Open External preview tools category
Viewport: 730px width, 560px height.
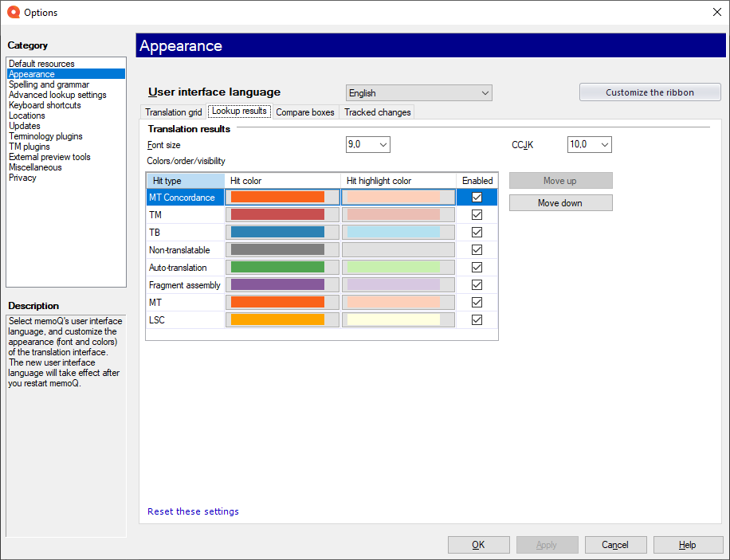coord(65,157)
